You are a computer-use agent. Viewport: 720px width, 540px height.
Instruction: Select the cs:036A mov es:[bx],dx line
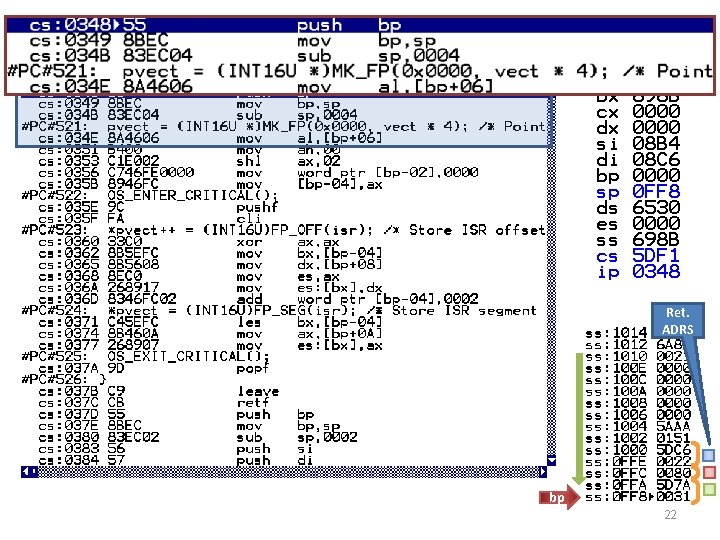click(x=210, y=288)
